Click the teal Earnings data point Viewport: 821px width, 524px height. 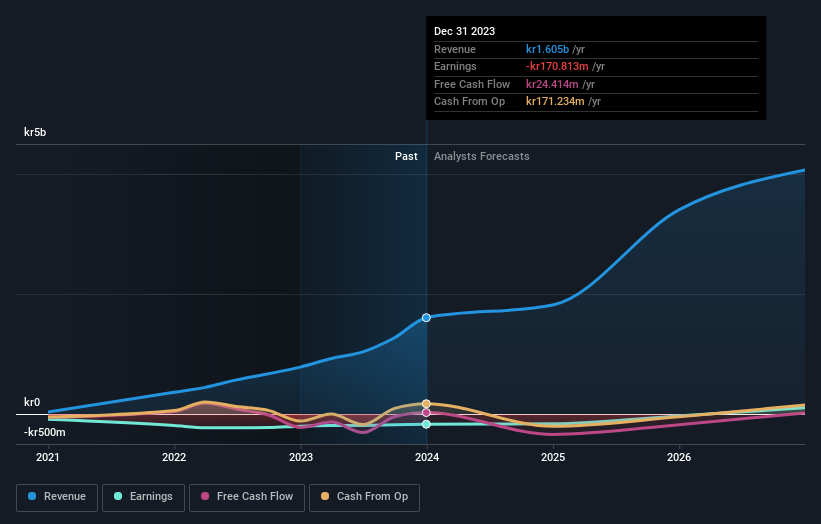426,424
